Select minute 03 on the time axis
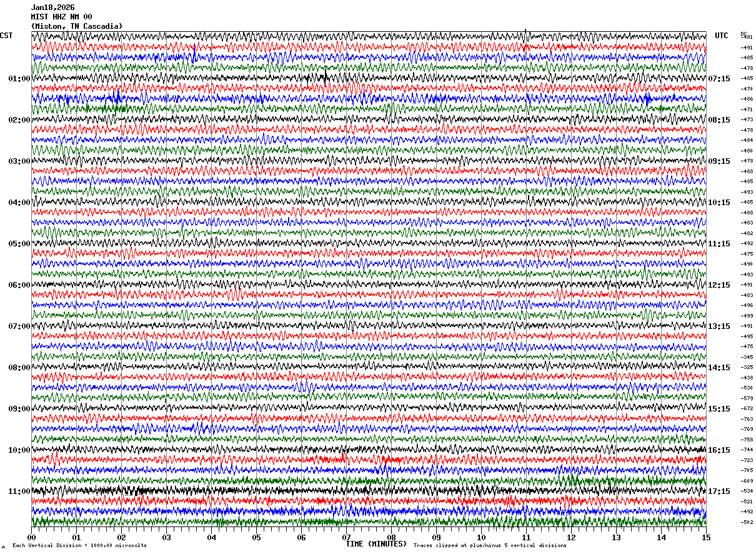The width and height of the screenshot is (756, 554). tap(166, 537)
